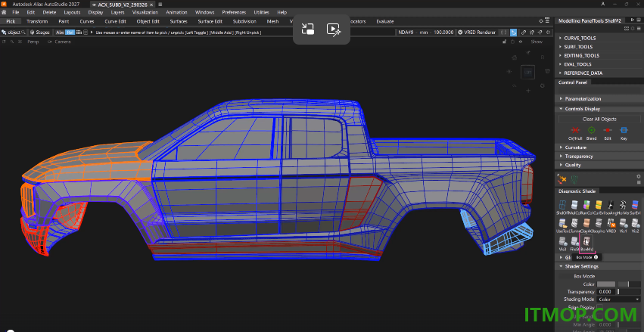
Task: Select the Curvature Evaluation shader icon
Action: 599,205
